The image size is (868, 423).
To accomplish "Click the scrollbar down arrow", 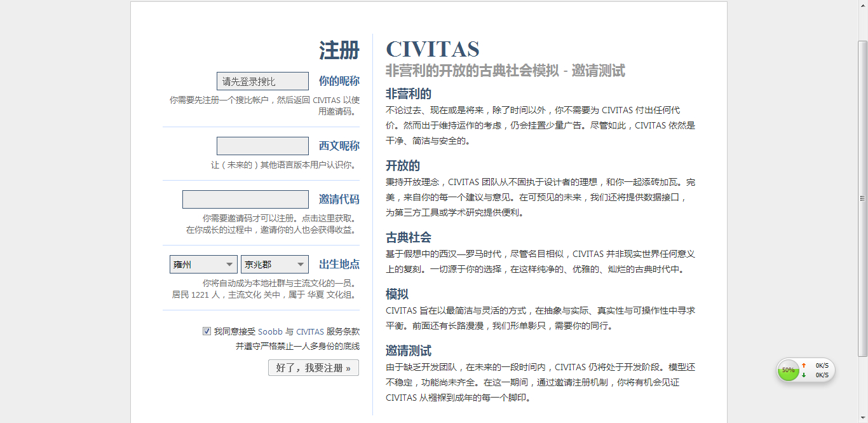I will (x=863, y=419).
